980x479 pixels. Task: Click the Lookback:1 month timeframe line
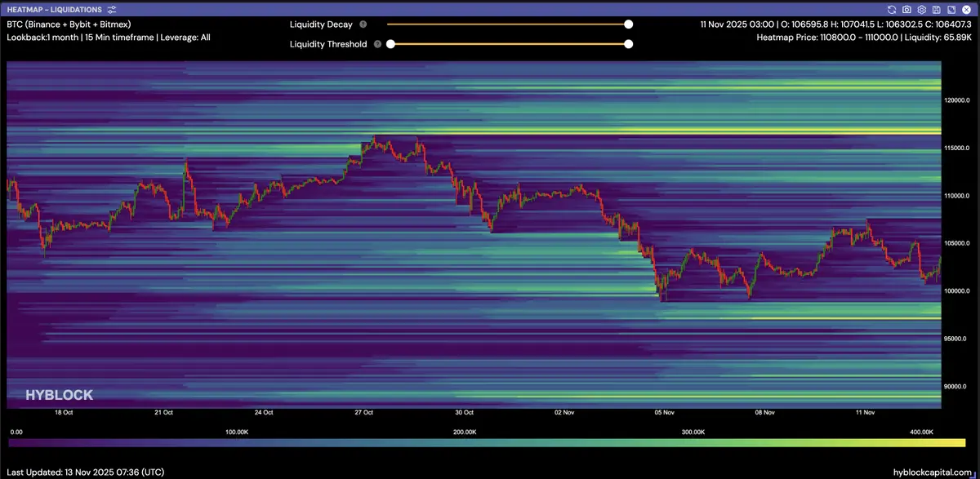click(109, 38)
